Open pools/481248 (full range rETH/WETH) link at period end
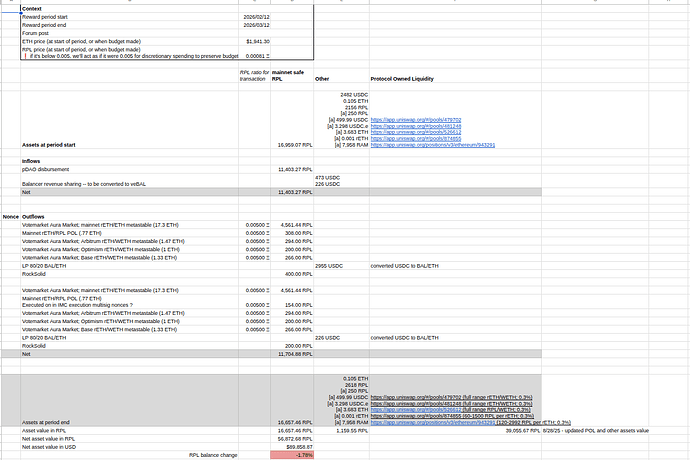 click(451, 403)
